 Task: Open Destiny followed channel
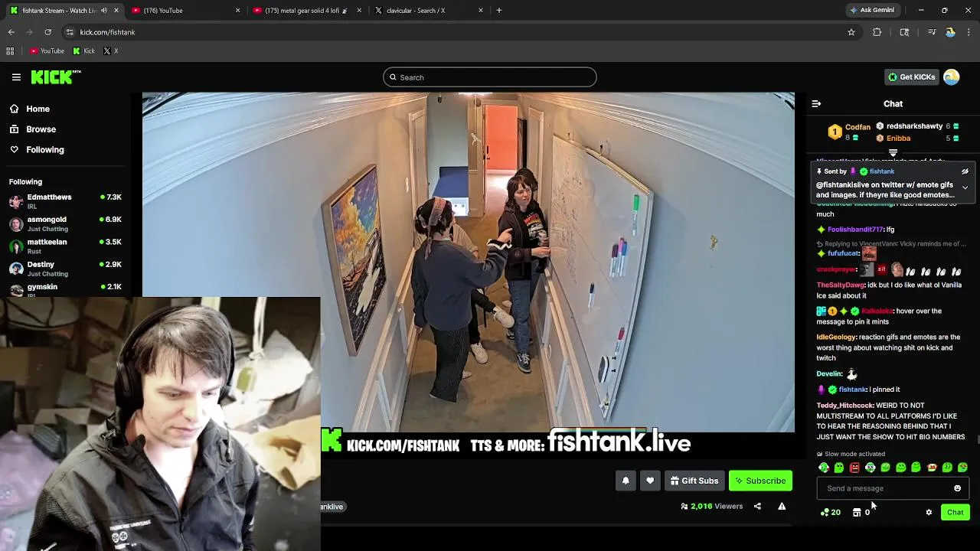[66, 269]
